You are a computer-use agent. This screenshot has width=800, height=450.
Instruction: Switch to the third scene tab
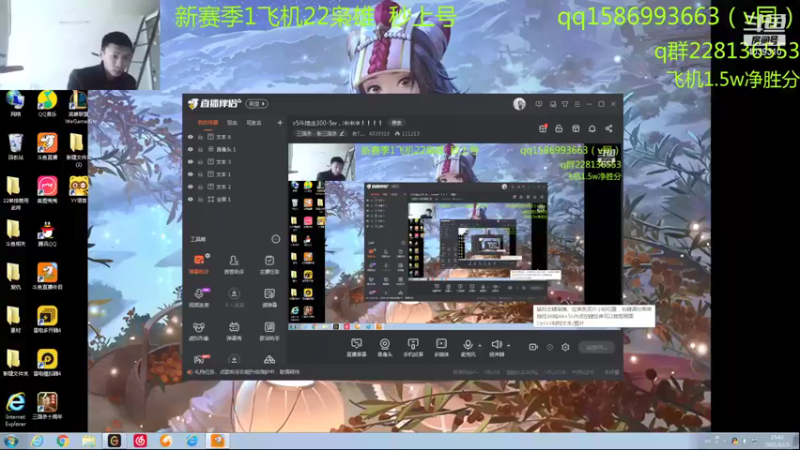point(254,123)
